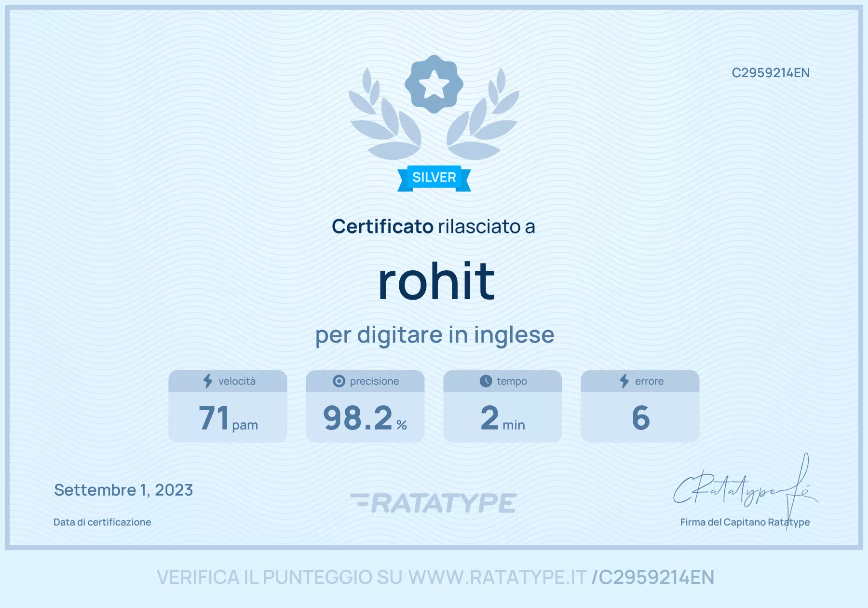This screenshot has height=608, width=868.
Task: Click the name 'rohit'
Action: (x=436, y=282)
